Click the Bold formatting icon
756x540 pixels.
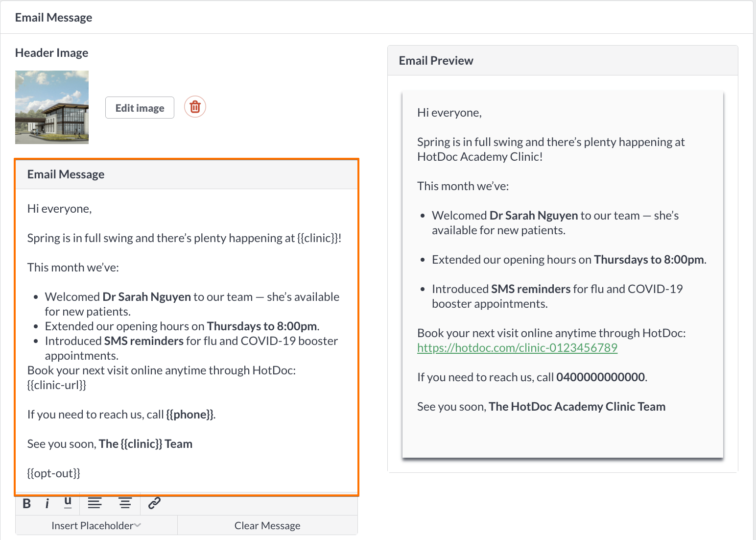click(x=27, y=503)
